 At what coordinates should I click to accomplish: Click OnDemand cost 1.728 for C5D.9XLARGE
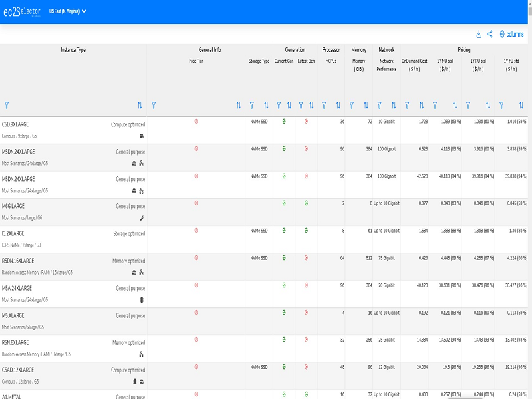[423, 122]
